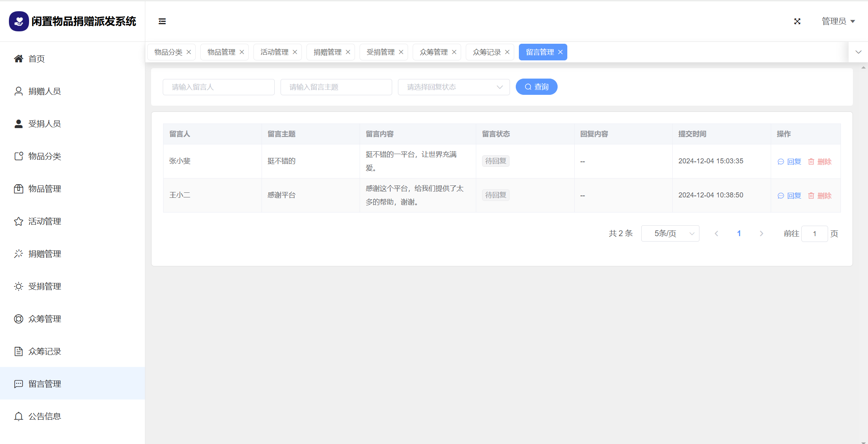Click the 查询 search button
The height and width of the screenshot is (444, 868).
point(536,87)
